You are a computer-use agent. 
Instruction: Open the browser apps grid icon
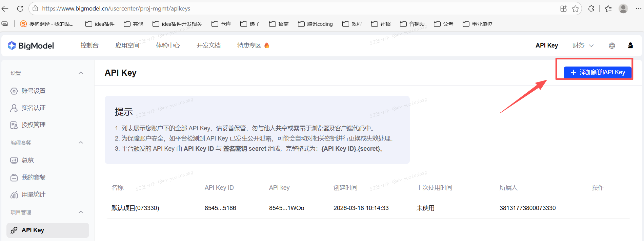563,8
